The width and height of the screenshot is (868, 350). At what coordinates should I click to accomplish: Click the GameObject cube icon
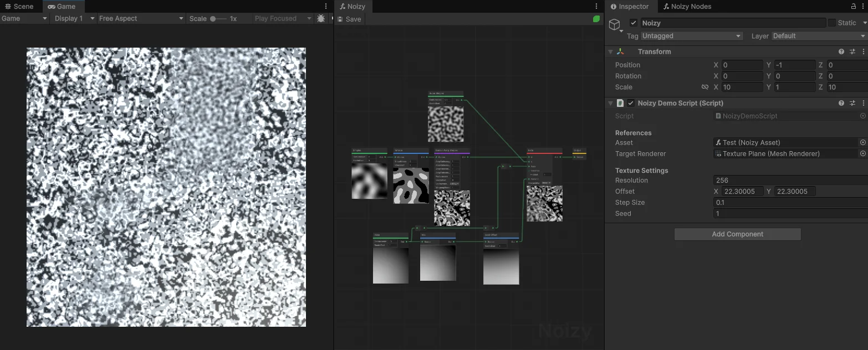pyautogui.click(x=614, y=24)
